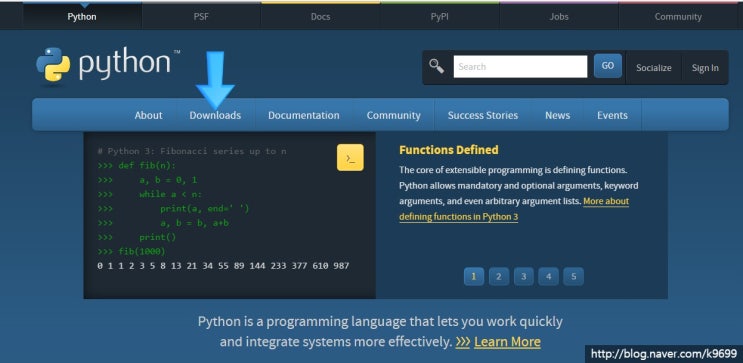The image size is (743, 363).
Task: Click the magnifying glass search icon
Action: point(436,67)
